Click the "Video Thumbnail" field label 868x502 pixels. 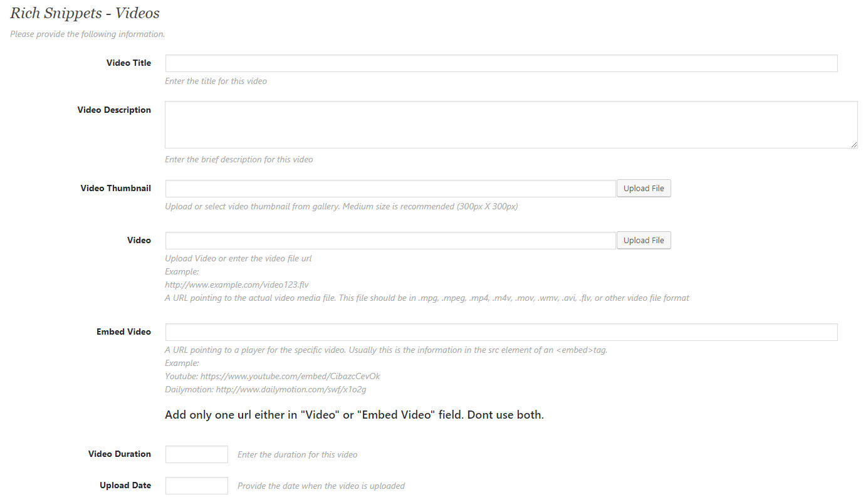[x=116, y=189]
